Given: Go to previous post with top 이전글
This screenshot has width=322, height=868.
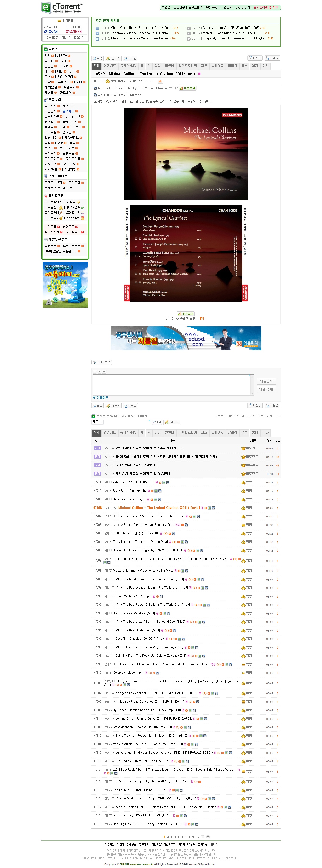Looking at the screenshot, I should (x=255, y=58).
